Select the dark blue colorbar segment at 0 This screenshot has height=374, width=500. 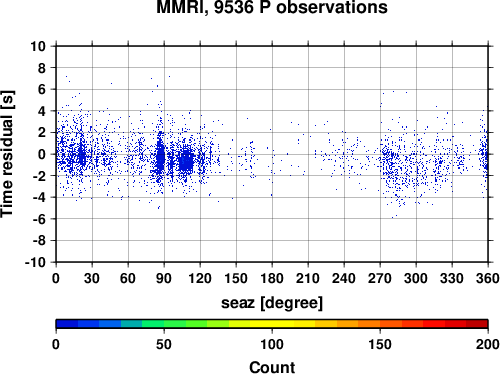[x=67, y=324]
